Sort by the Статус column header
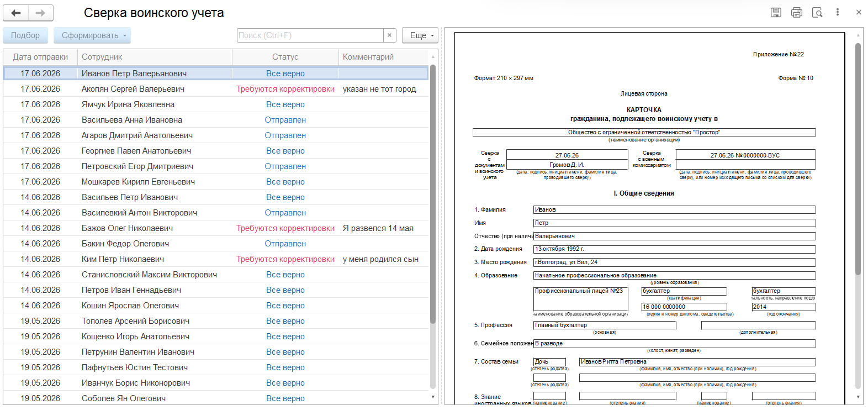This screenshot has width=868, height=410. [285, 57]
